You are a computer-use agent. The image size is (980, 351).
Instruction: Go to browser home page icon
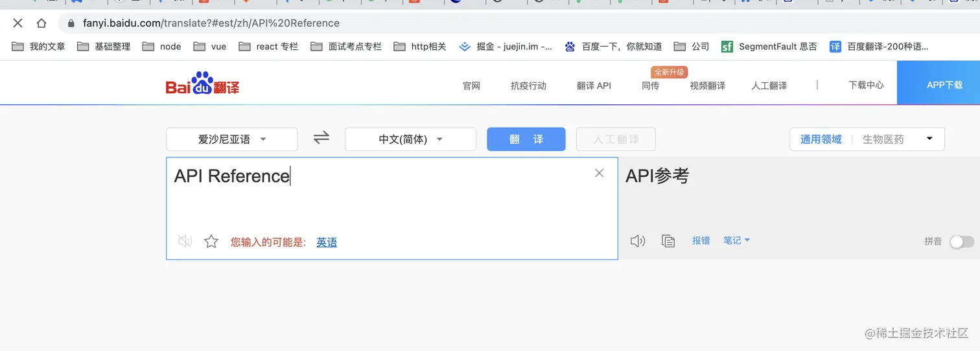pos(41,23)
